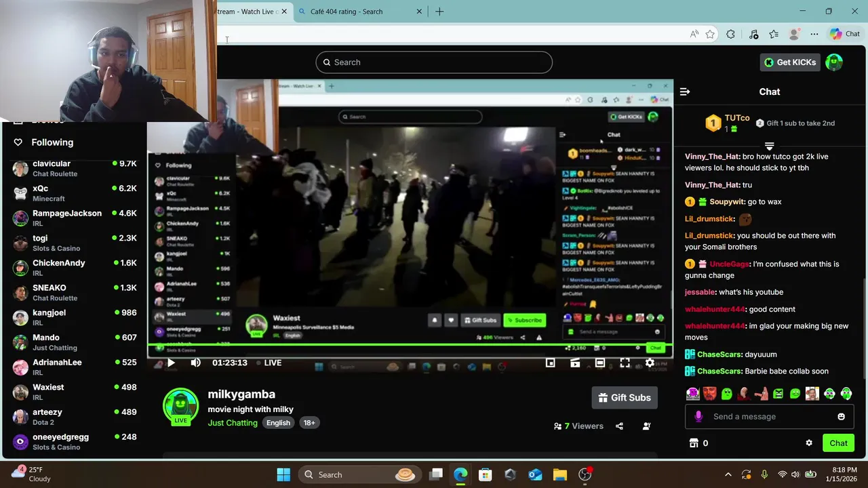
Task: Switch to the Watch Live stream tab
Action: click(x=252, y=12)
